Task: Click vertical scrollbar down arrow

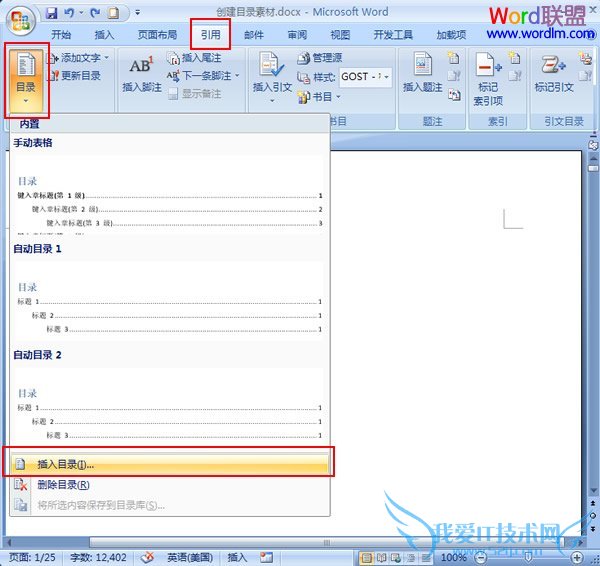Action: (593, 491)
